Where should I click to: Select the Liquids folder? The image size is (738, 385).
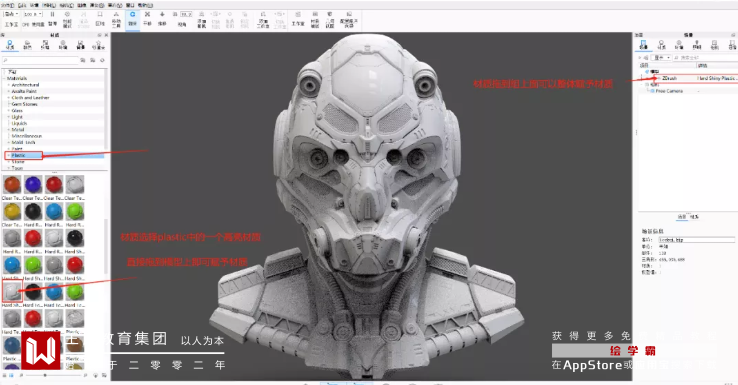[19, 123]
